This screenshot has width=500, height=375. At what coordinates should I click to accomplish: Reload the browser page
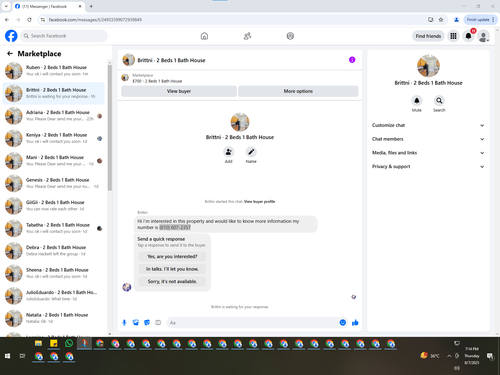click(x=29, y=20)
